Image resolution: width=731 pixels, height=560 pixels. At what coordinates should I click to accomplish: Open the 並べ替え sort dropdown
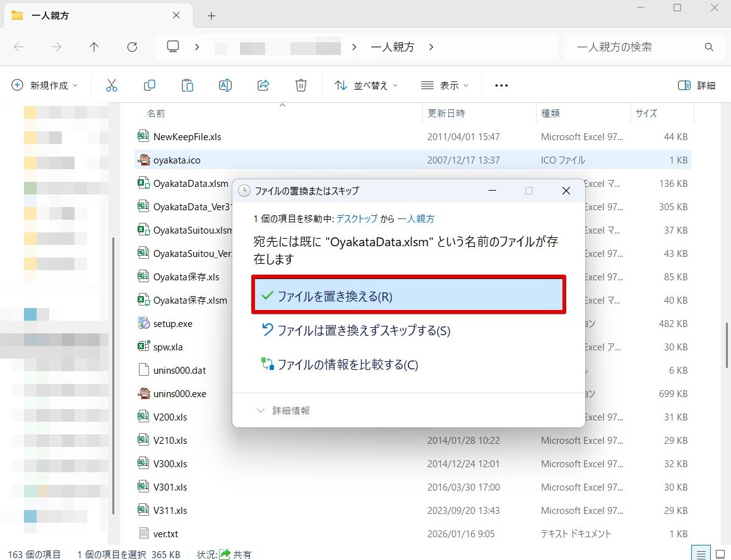pyautogui.click(x=367, y=85)
